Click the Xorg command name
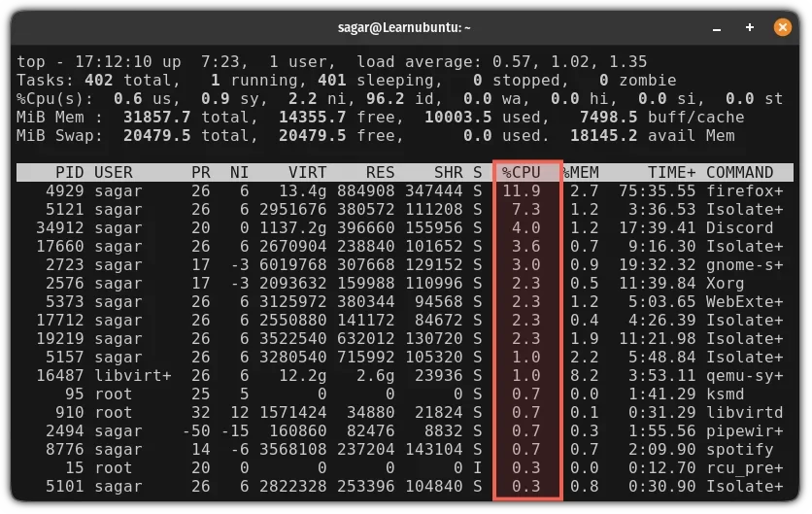 coord(725,284)
